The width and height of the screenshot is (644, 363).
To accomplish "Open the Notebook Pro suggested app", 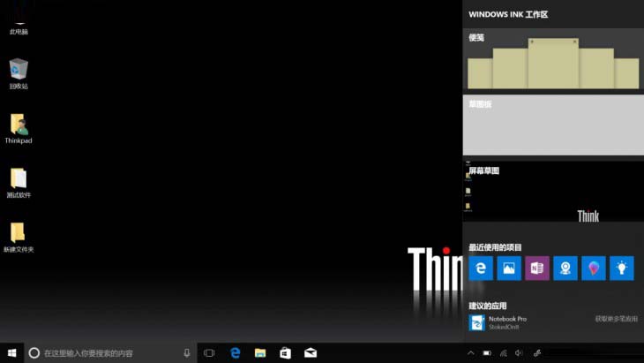I will tap(498, 322).
